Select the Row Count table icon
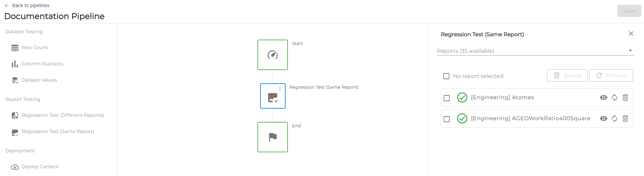 (x=15, y=48)
